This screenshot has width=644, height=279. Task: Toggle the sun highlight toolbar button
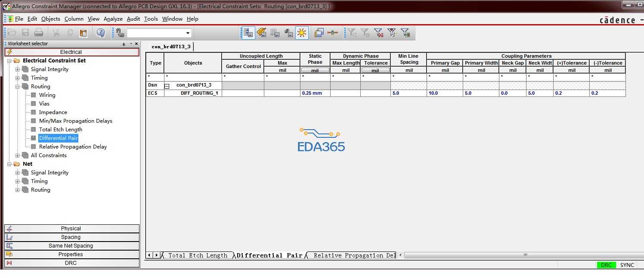302,33
